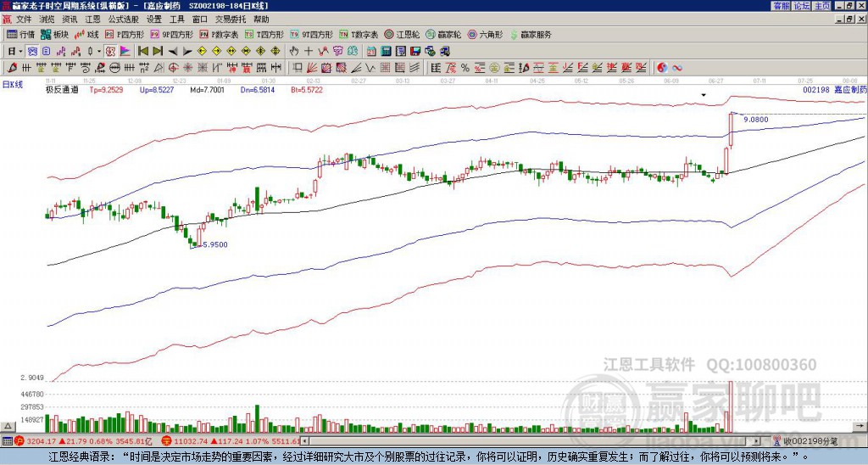Select the crosshair cursor tool
This screenshot has width=868, height=465.
[309, 52]
